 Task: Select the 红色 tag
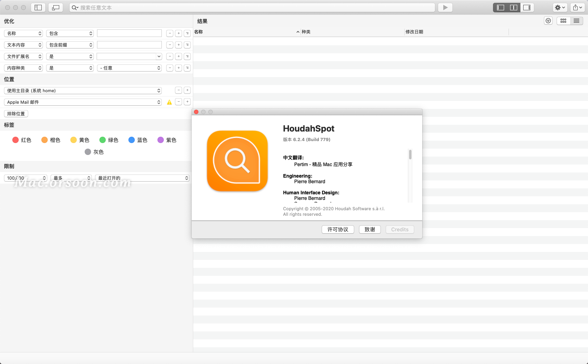point(22,140)
